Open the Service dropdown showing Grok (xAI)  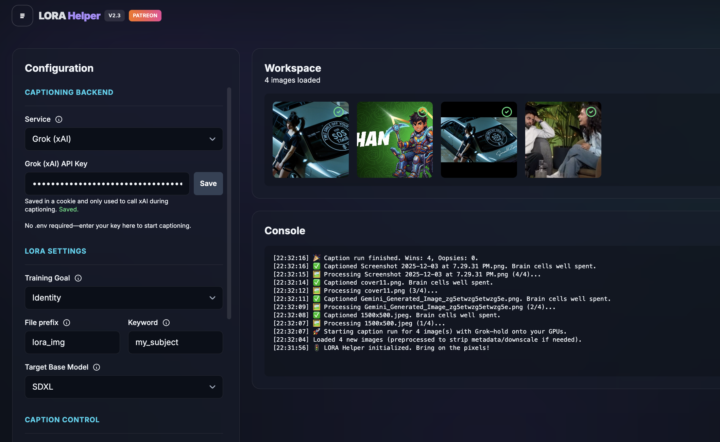(x=124, y=139)
